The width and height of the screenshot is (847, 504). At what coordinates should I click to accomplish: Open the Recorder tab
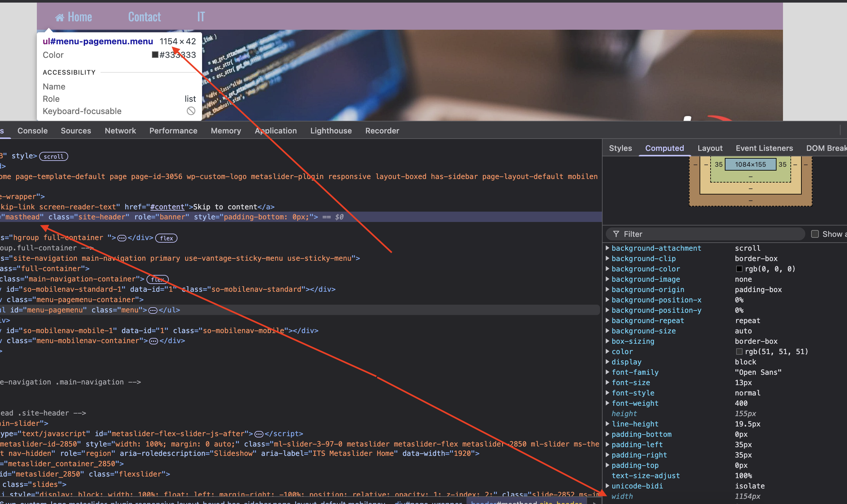coord(382,131)
